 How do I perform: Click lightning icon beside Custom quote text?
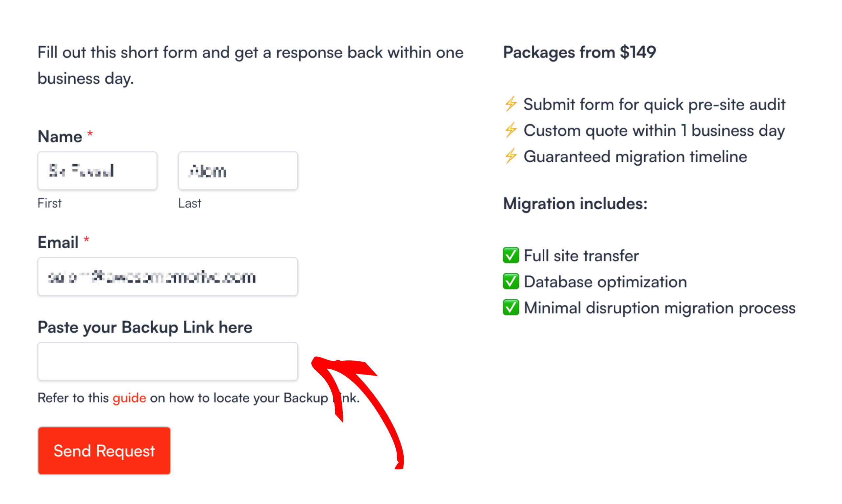click(510, 130)
